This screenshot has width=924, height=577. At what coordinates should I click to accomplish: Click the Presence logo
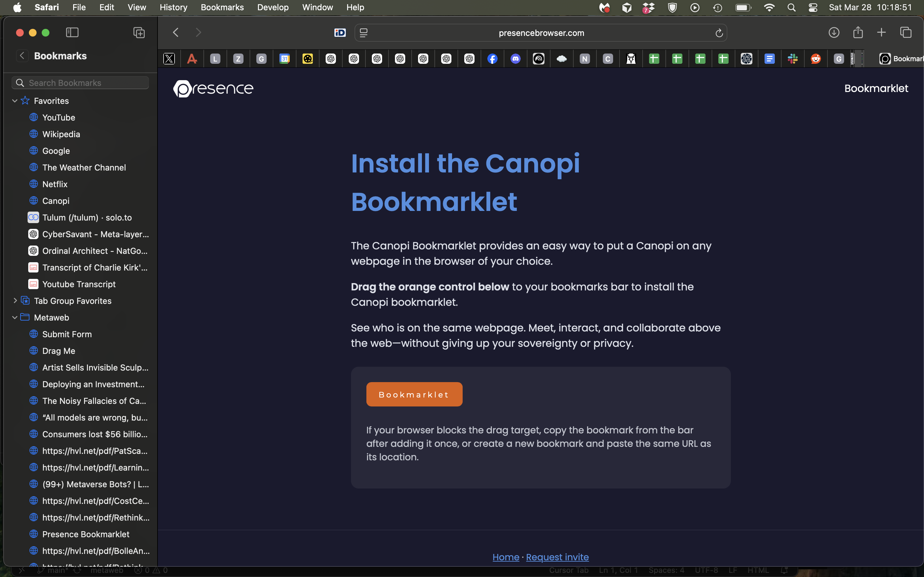pyautogui.click(x=213, y=88)
